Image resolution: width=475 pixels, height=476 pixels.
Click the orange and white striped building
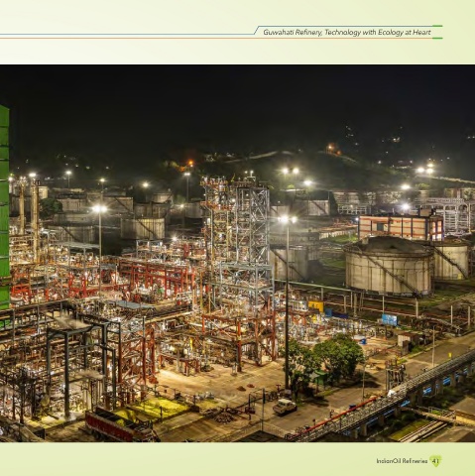point(401,227)
